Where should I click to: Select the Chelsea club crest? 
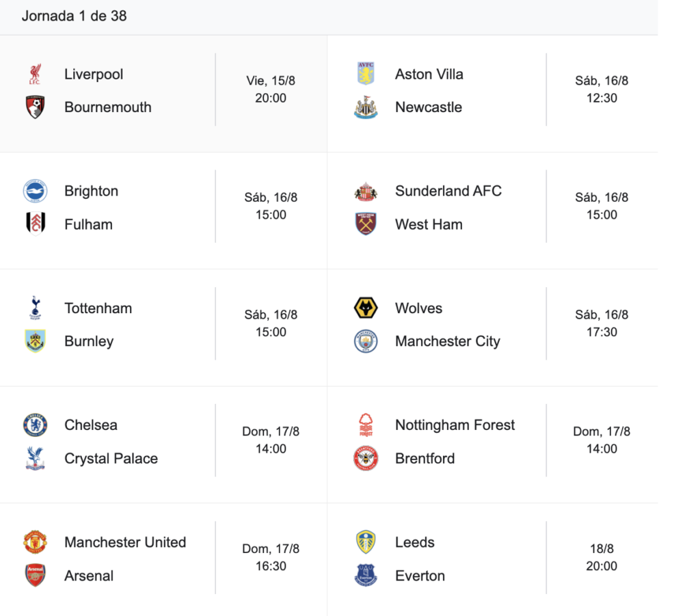tap(36, 425)
